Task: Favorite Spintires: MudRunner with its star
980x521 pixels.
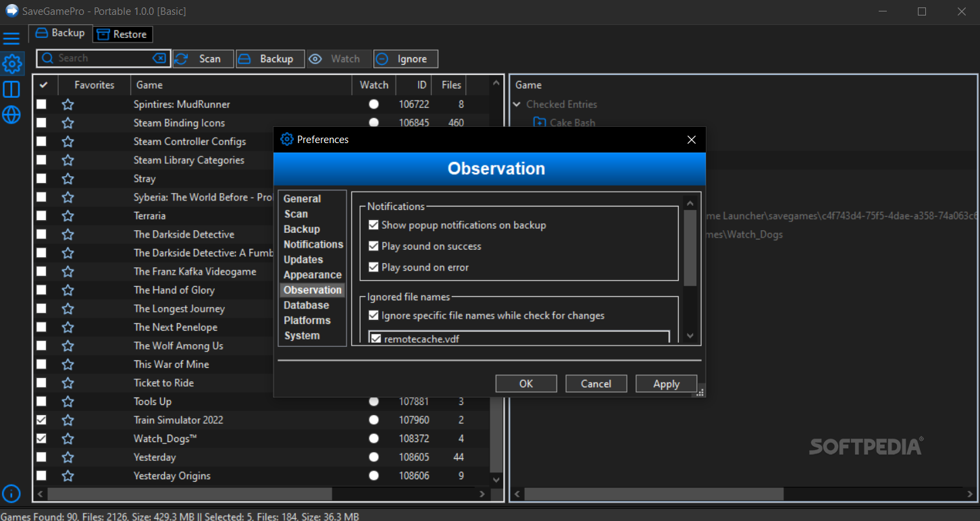Action: tap(68, 105)
